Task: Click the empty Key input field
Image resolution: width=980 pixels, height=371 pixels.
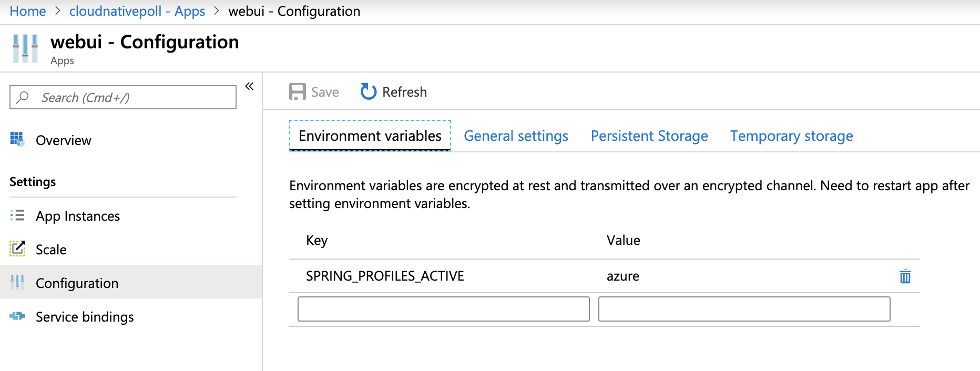Action: click(443, 309)
